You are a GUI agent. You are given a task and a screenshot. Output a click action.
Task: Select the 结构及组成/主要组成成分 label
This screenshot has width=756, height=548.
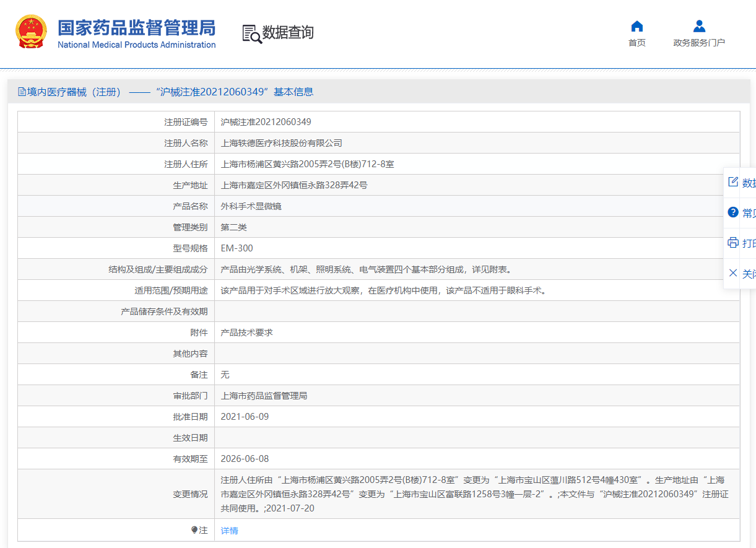(158, 269)
